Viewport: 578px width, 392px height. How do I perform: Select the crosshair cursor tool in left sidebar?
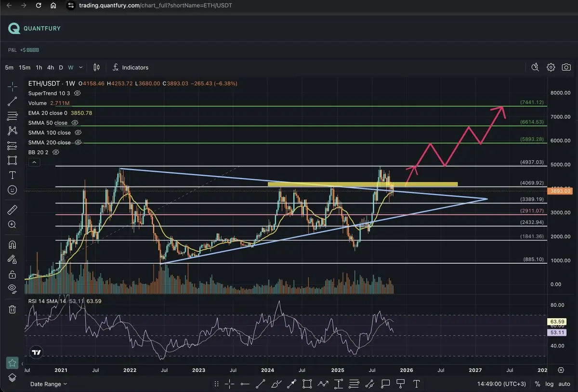point(13,87)
